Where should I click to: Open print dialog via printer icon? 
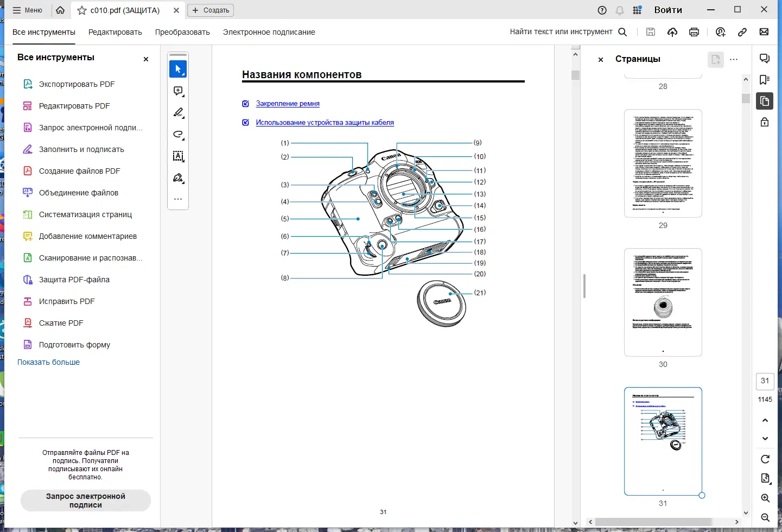pyautogui.click(x=694, y=31)
